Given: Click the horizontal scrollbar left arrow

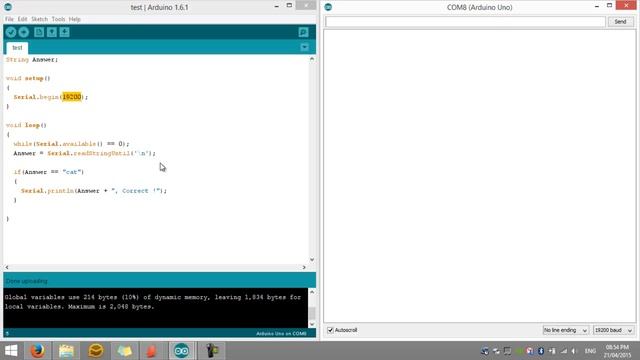Looking at the screenshot, I should pyautogui.click(x=7, y=267).
